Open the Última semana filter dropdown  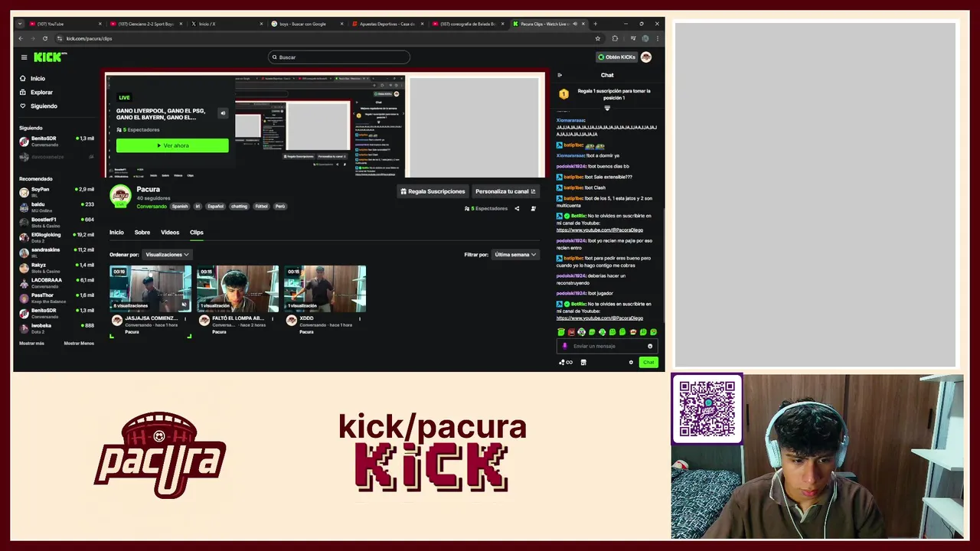(515, 254)
